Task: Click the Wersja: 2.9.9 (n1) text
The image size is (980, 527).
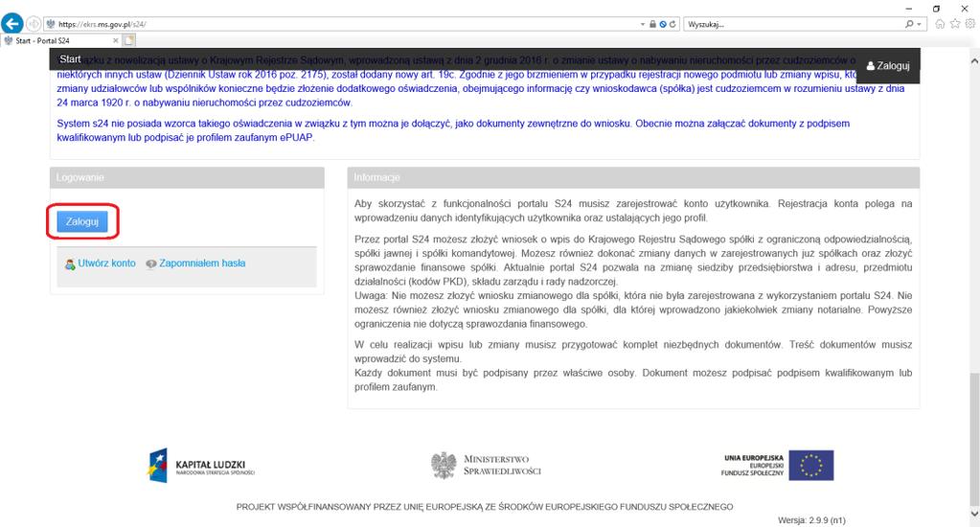Action: (x=811, y=520)
